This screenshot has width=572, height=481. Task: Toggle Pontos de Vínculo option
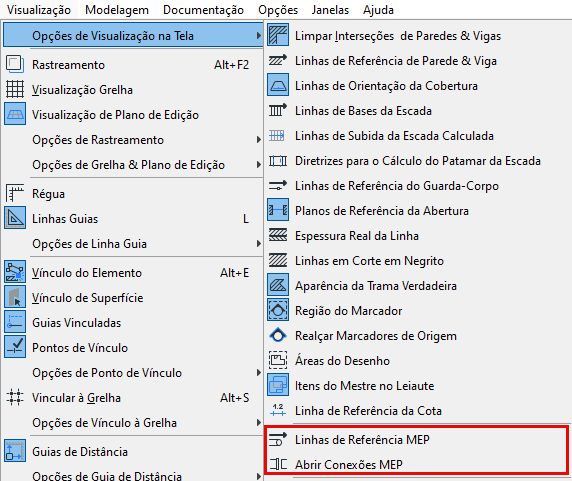133,347
